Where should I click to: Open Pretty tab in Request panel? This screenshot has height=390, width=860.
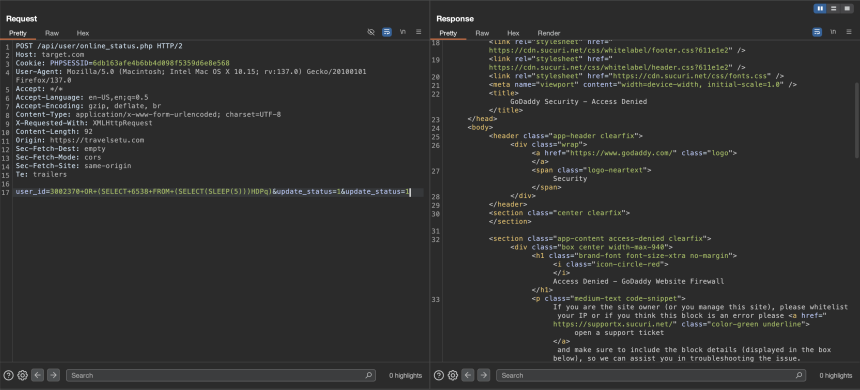18,33
